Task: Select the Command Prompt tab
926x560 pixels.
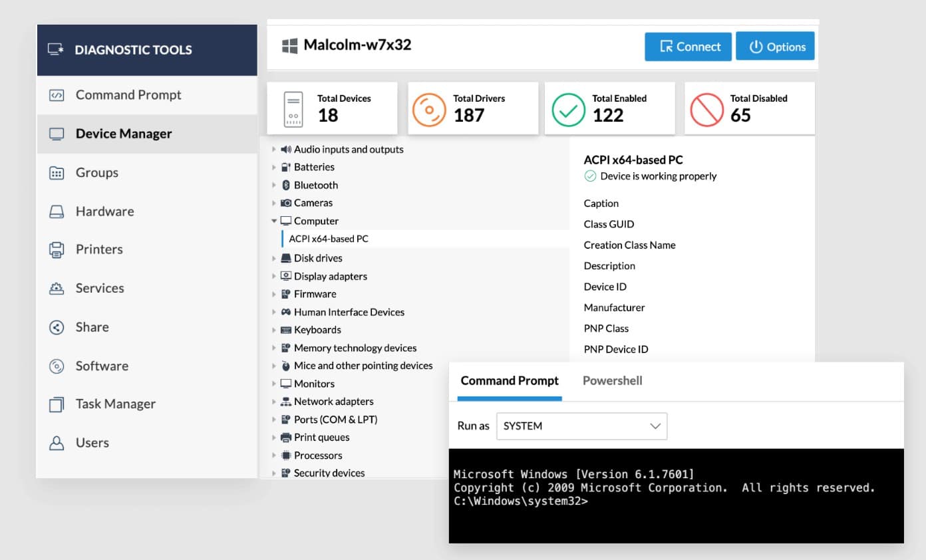Action: pos(510,381)
